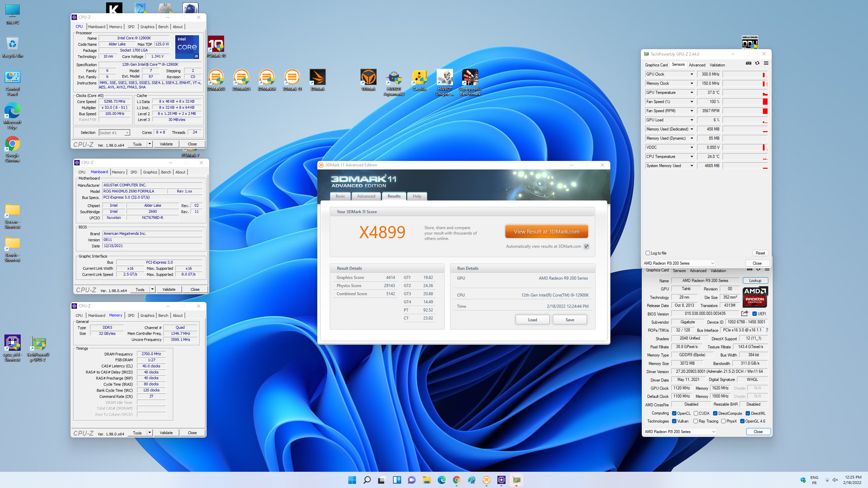Launch Superposition Benchmark icon
868x488 pixels.
tap(470, 82)
